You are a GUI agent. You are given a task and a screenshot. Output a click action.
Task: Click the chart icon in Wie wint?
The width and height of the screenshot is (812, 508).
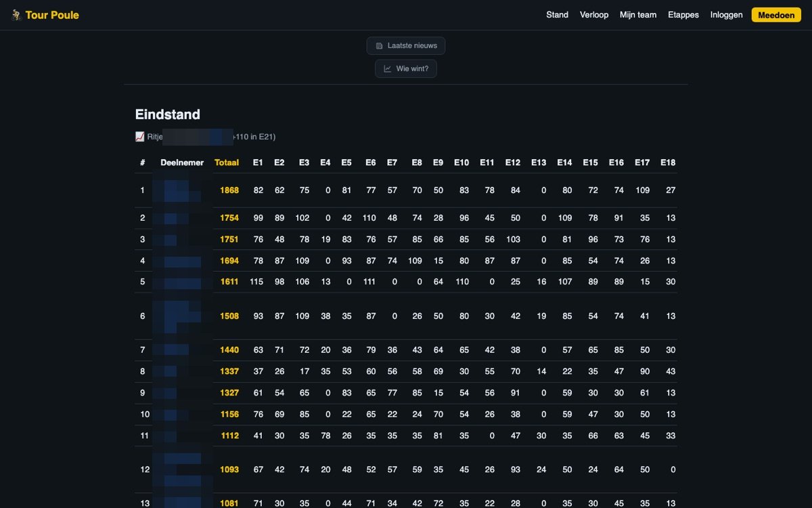[388, 68]
